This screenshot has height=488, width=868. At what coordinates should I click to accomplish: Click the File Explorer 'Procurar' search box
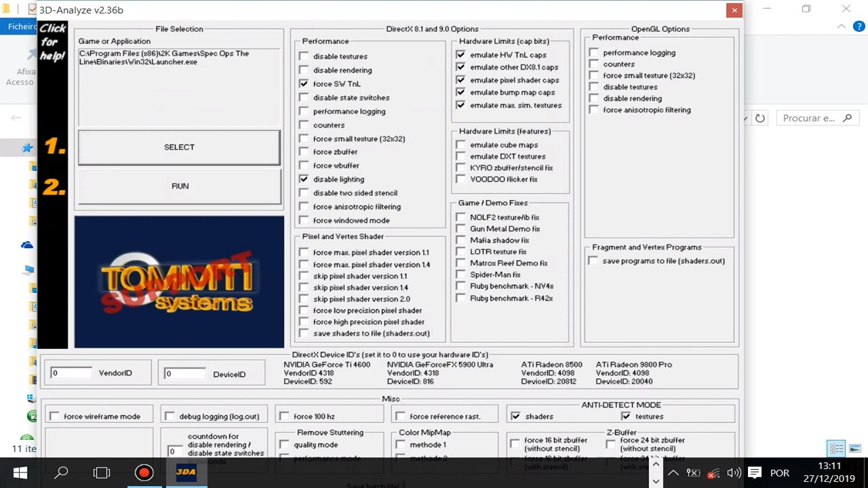tap(818, 118)
